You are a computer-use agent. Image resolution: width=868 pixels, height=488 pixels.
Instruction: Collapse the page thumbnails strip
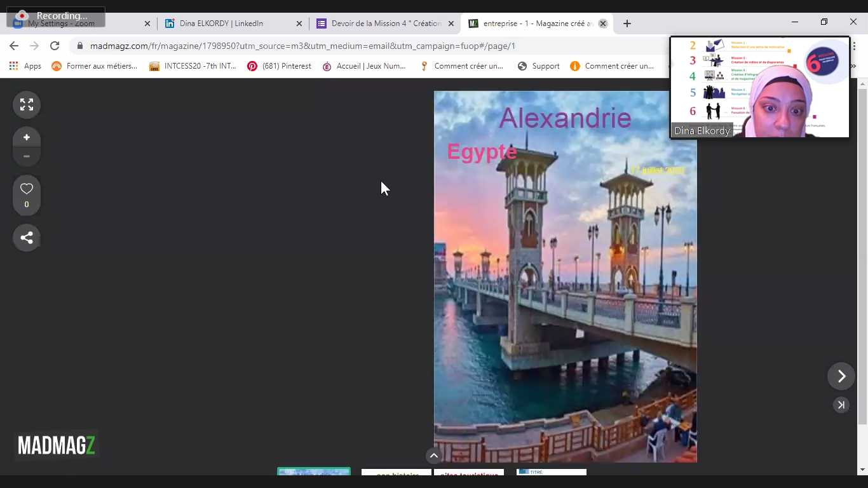pyautogui.click(x=433, y=456)
